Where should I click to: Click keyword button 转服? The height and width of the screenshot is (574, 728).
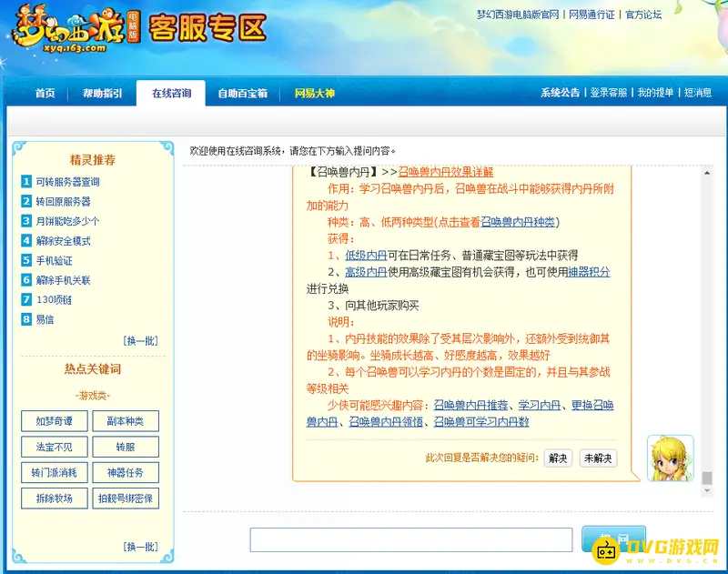pos(126,447)
